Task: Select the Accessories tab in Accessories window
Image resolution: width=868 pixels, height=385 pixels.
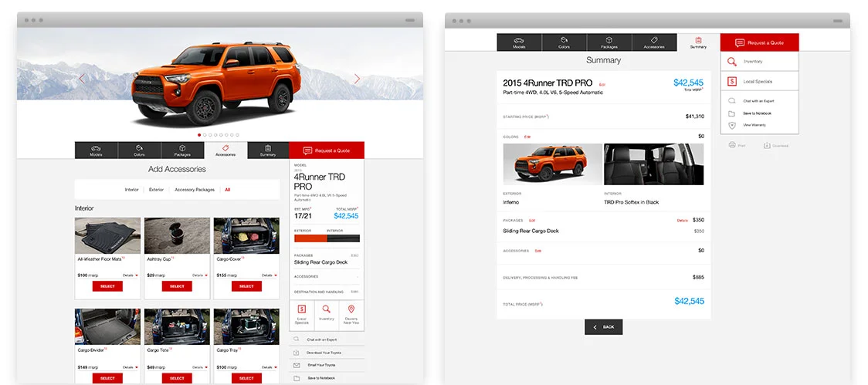Action: click(x=225, y=150)
